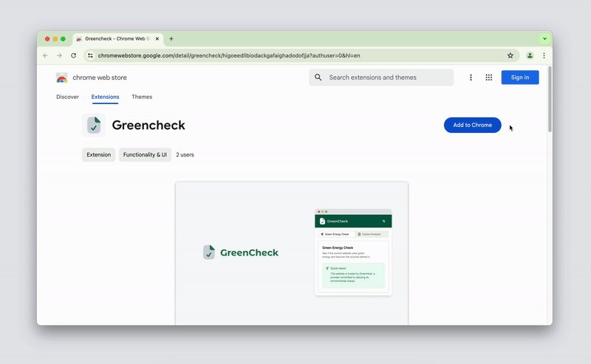The image size is (591, 364).
Task: Click the browser reload icon
Action: [73, 55]
